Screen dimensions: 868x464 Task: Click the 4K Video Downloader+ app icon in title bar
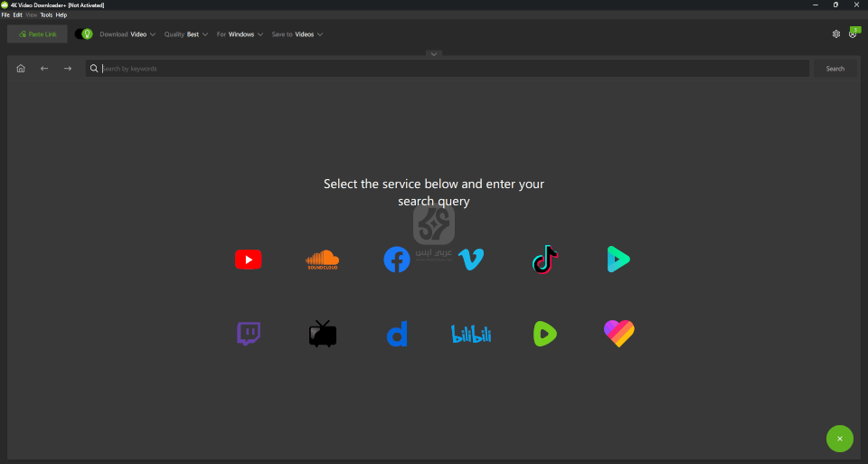(x=5, y=5)
